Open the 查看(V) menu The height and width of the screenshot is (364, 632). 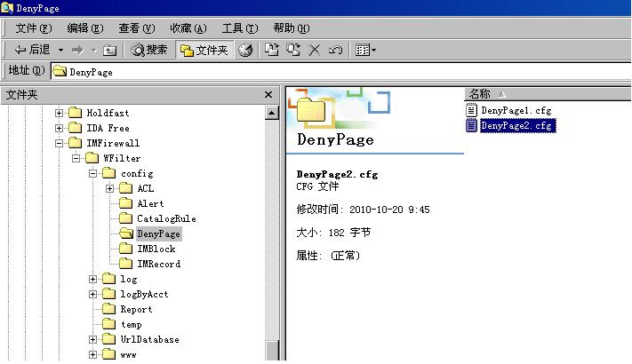tap(136, 28)
